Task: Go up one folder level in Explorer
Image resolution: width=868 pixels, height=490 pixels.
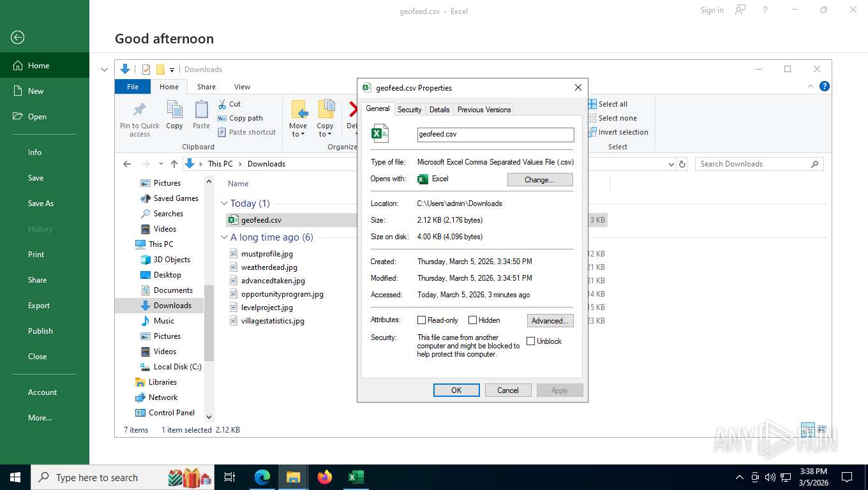Action: [174, 164]
